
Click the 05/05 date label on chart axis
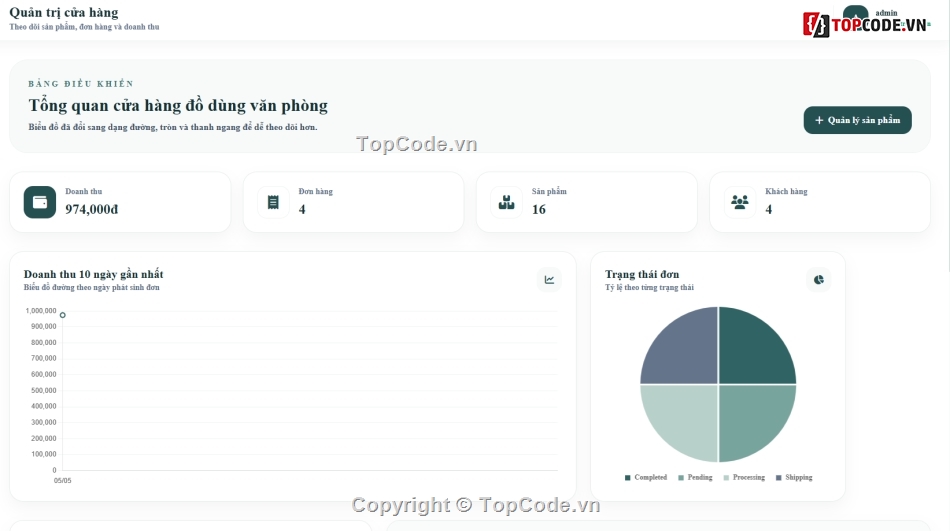coord(62,481)
